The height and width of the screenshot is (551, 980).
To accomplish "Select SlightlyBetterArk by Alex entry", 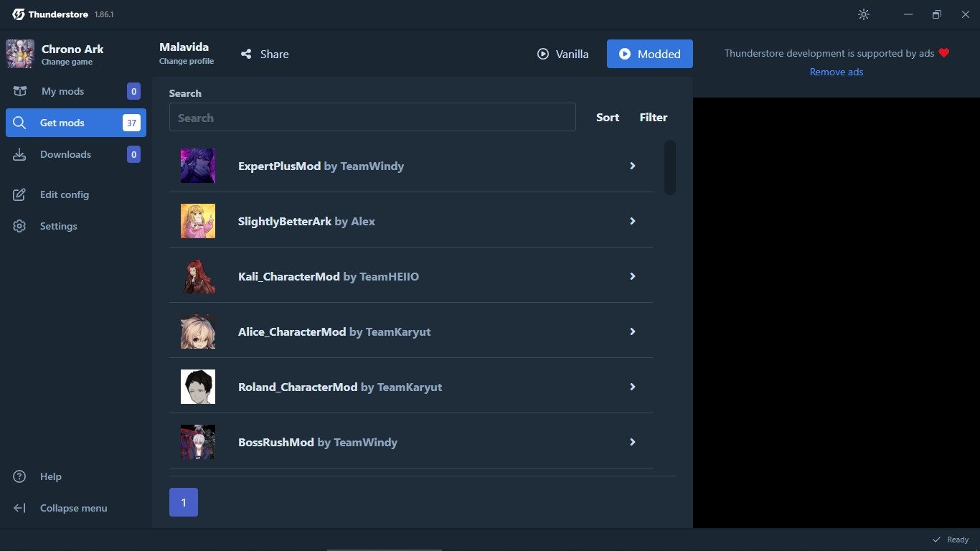I will (x=411, y=221).
